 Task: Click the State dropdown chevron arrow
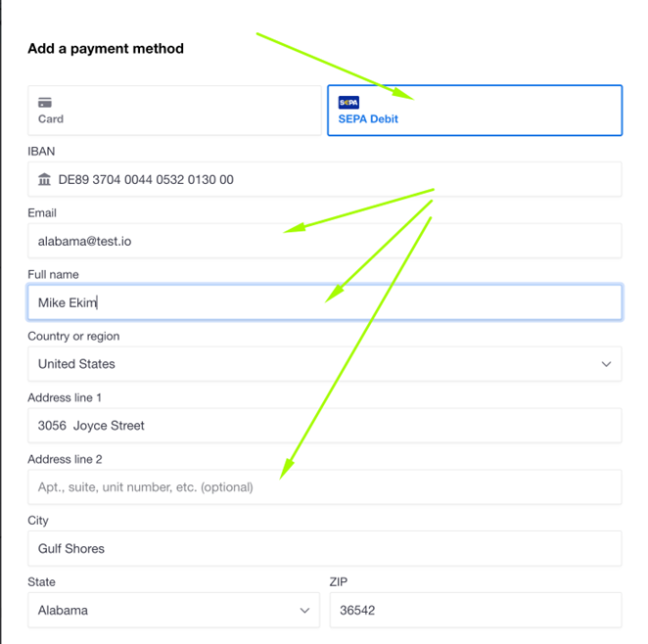(x=304, y=610)
